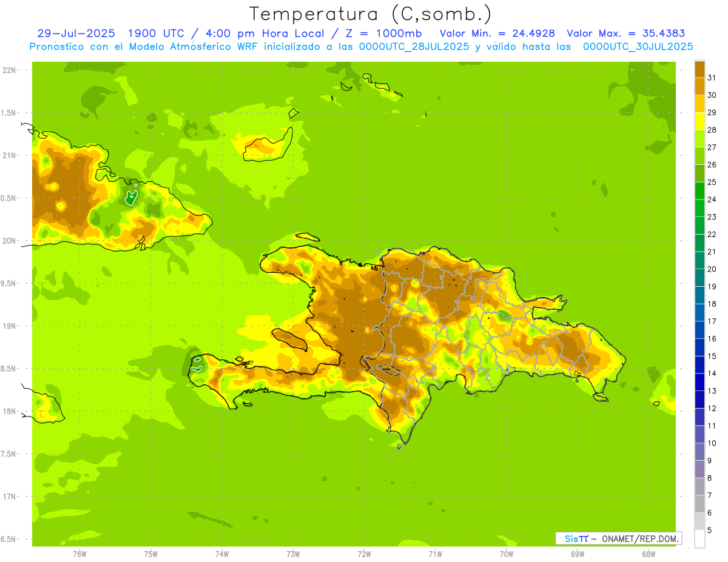Click the "72W" longitude label
This screenshot has width=728, height=562.
[x=364, y=554]
